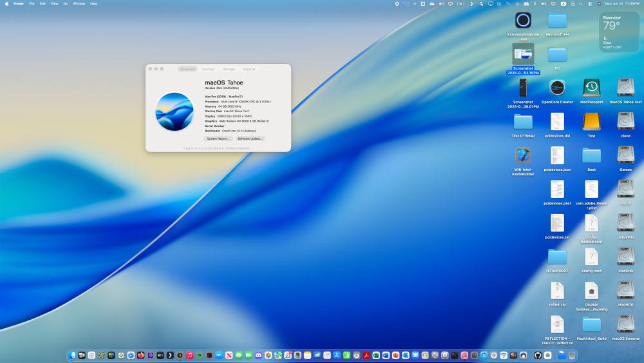The height and width of the screenshot is (363, 644).
Task: Select Hackintool_Build folder
Action: coord(591,324)
